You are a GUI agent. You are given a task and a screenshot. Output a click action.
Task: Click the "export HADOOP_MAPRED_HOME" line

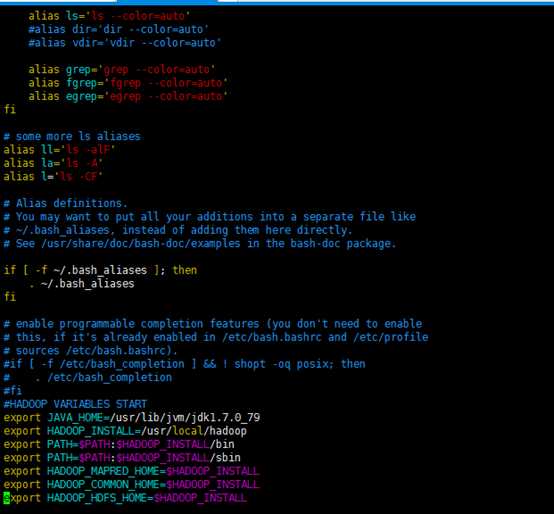pos(131,471)
